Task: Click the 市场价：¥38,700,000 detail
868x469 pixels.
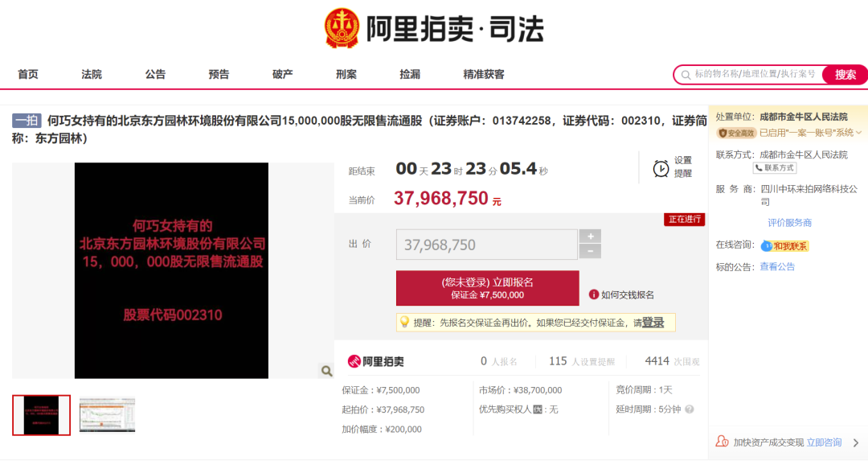Action: [520, 390]
